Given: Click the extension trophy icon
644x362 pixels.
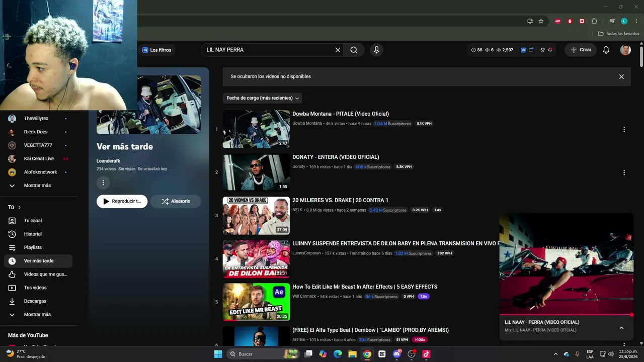Looking at the screenshot, I should pos(542,50).
